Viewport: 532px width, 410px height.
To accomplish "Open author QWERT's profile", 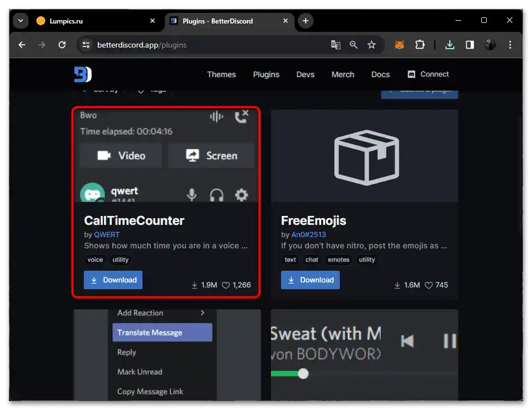I will pyautogui.click(x=107, y=235).
